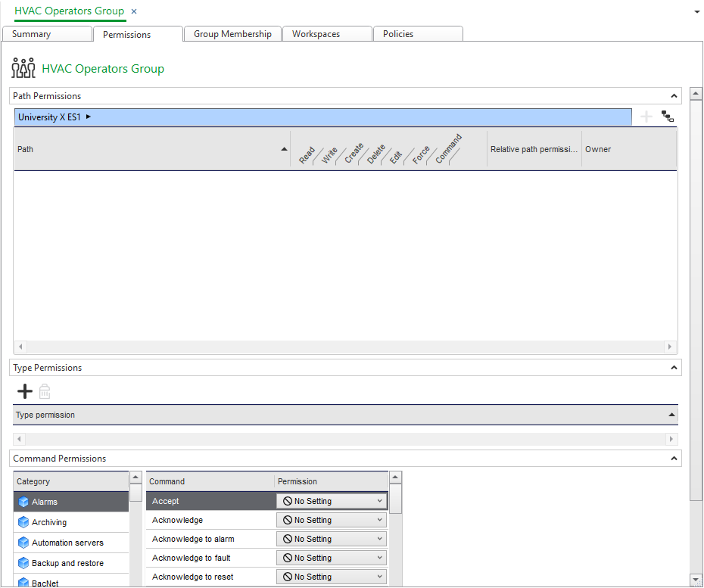Click left arrow of type permission horizontal scrollbar

19,438
